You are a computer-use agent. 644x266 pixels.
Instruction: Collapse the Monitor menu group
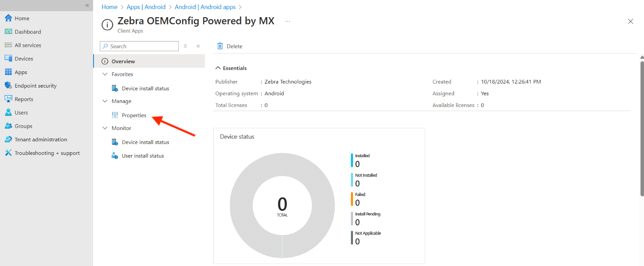(x=105, y=128)
